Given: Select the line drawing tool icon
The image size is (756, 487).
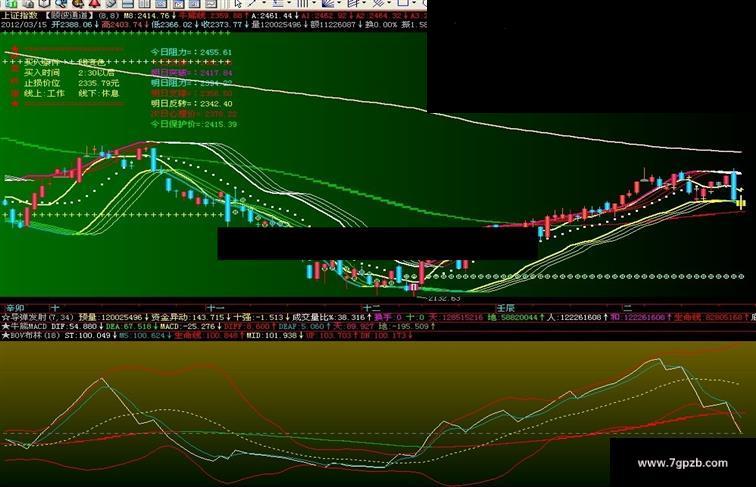Looking at the screenshot, I should coord(252,3).
